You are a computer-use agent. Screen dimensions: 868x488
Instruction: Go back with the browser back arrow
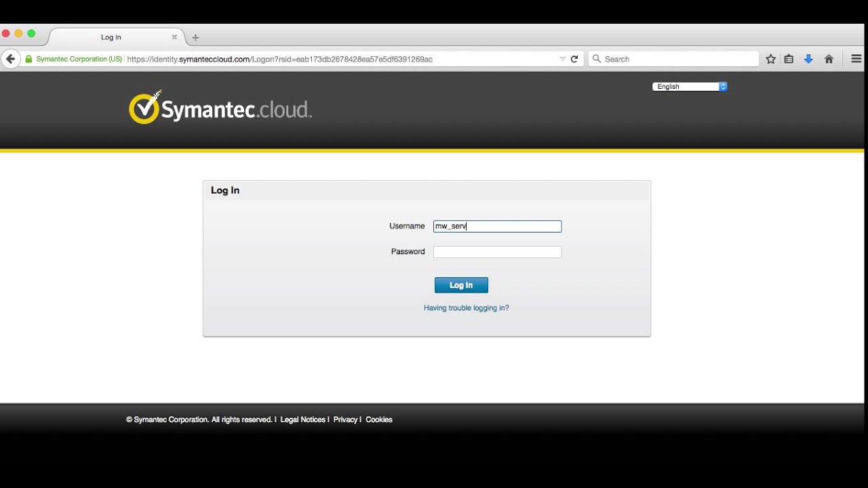tap(10, 59)
